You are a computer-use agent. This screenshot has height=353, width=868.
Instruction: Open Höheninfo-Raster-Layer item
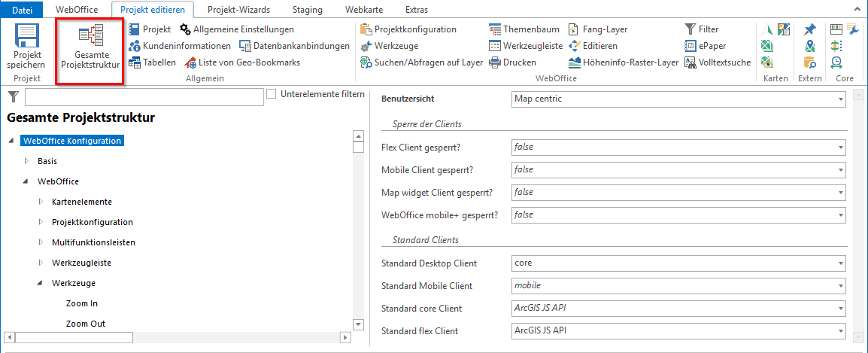[x=624, y=62]
